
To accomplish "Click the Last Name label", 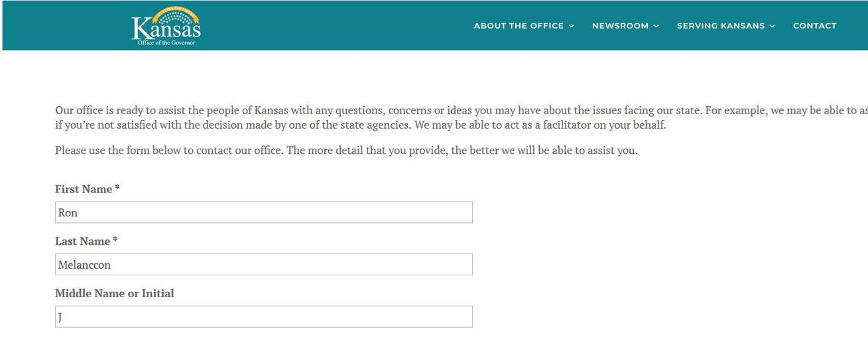I will (x=83, y=241).
